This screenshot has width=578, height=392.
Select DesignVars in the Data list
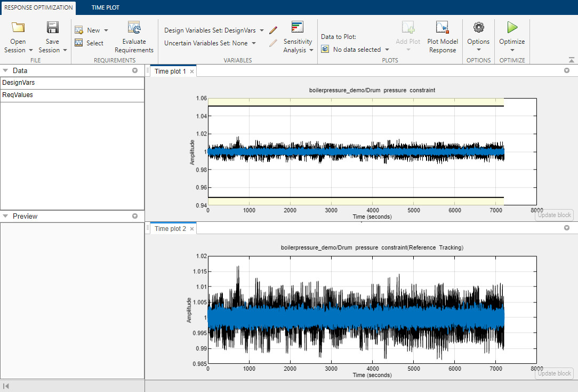click(19, 83)
